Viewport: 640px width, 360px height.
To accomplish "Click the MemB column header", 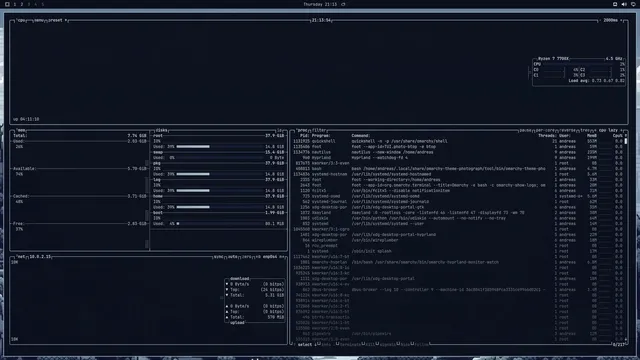I will 592,136.
